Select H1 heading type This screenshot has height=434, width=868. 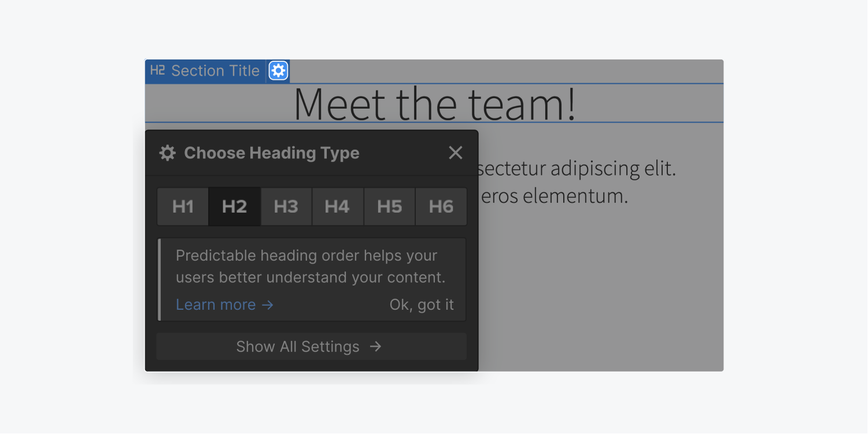pos(183,206)
